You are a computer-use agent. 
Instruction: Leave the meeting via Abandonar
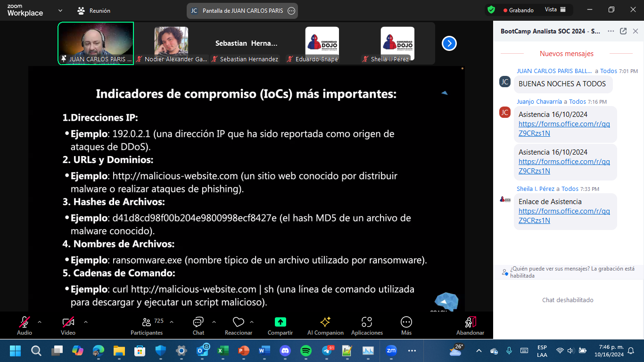pos(471,325)
